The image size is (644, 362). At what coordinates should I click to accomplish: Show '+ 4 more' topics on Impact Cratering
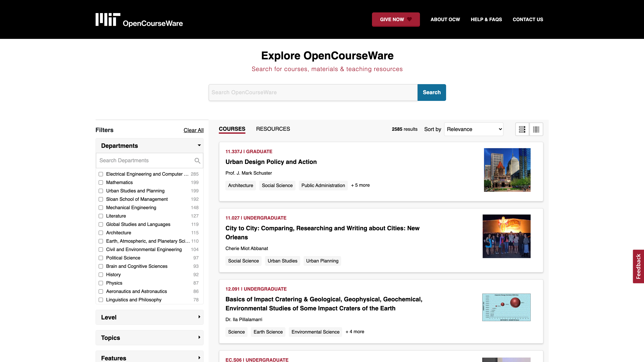click(x=355, y=331)
